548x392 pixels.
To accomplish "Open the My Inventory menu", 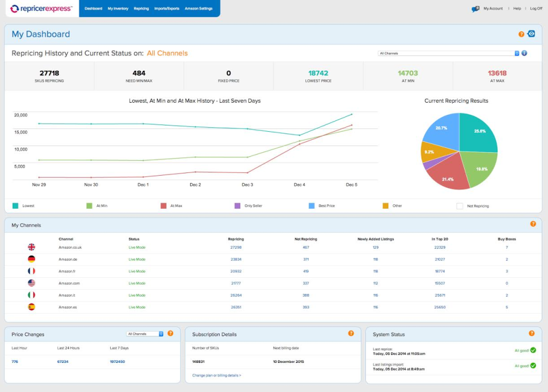I will click(x=118, y=9).
